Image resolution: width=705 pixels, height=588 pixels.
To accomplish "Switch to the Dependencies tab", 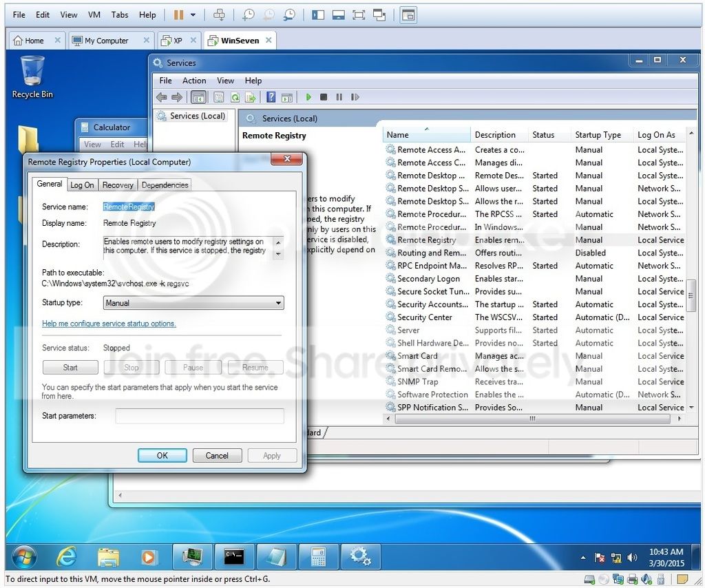I will coord(165,185).
